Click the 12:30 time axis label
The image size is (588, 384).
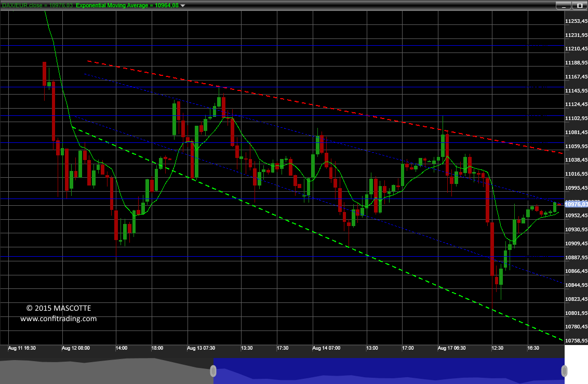pos(498,348)
